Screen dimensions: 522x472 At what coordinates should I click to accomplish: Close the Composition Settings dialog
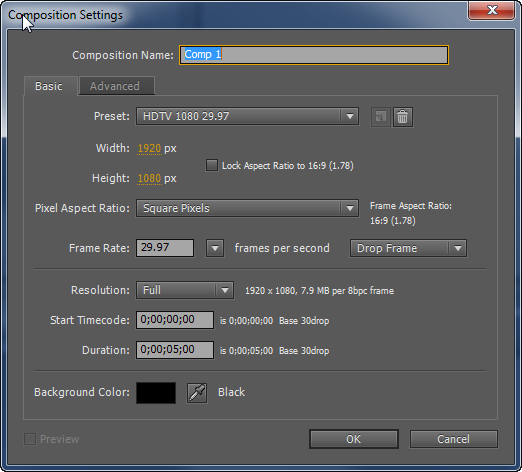(492, 10)
